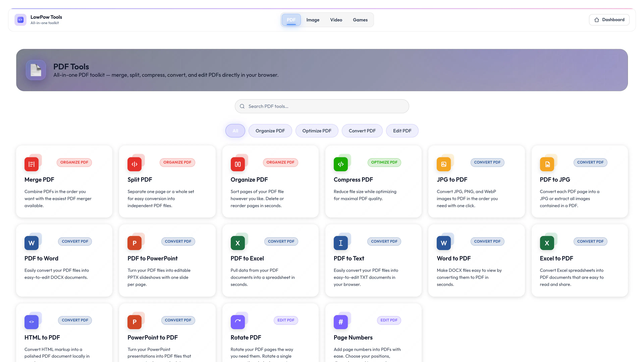Filter by Organize PDF chip
644x362 pixels.
point(270,131)
